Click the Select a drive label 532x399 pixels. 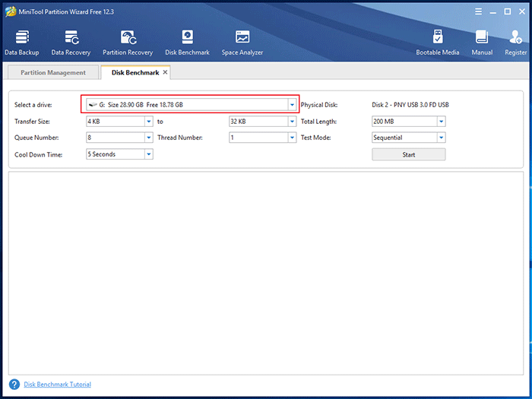pyautogui.click(x=33, y=105)
